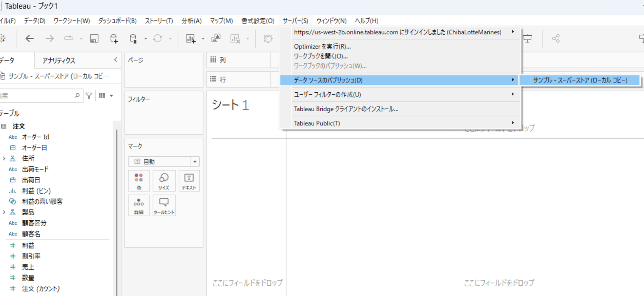Switch to the アナリティクス tab
This screenshot has height=296, width=644.
coord(59,60)
